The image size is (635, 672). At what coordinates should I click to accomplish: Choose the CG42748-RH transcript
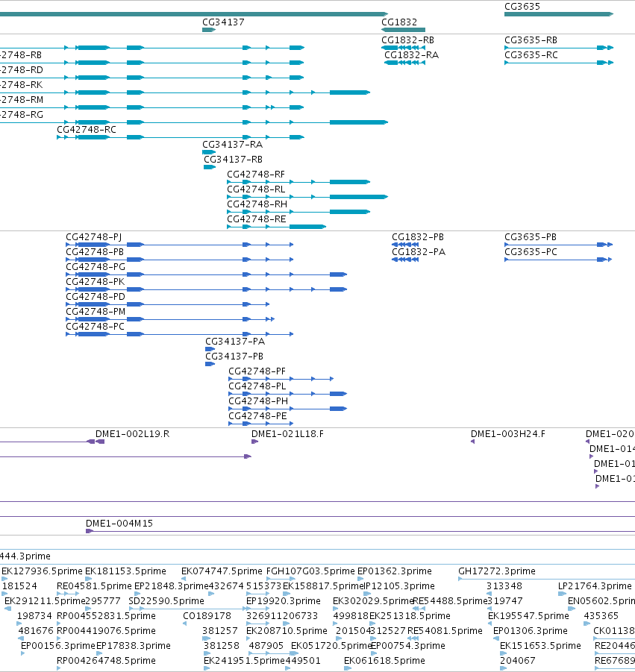click(257, 204)
